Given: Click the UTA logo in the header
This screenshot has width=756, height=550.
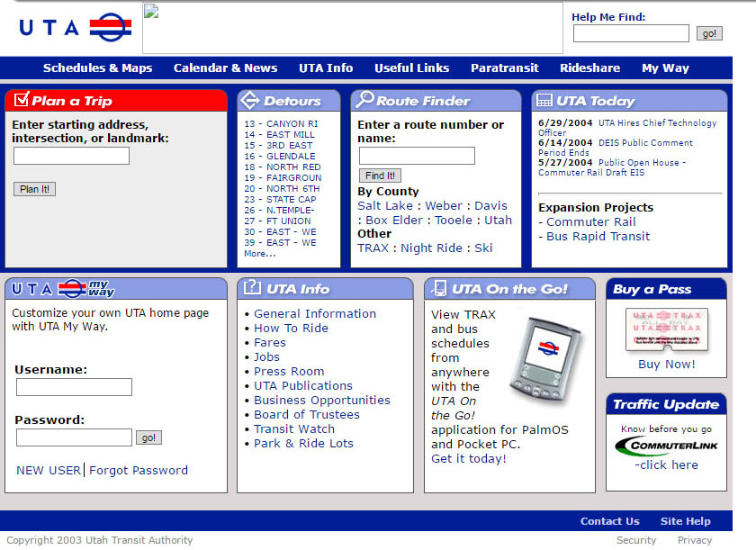Looking at the screenshot, I should pos(76,27).
